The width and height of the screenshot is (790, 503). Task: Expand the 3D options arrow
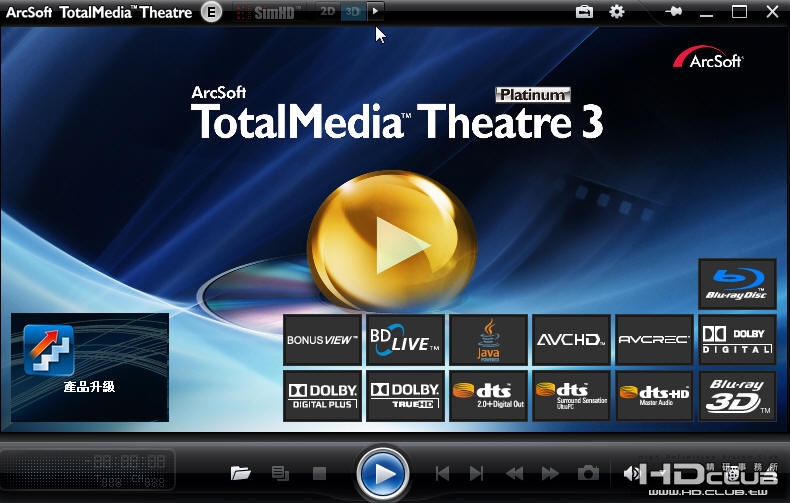[x=375, y=11]
